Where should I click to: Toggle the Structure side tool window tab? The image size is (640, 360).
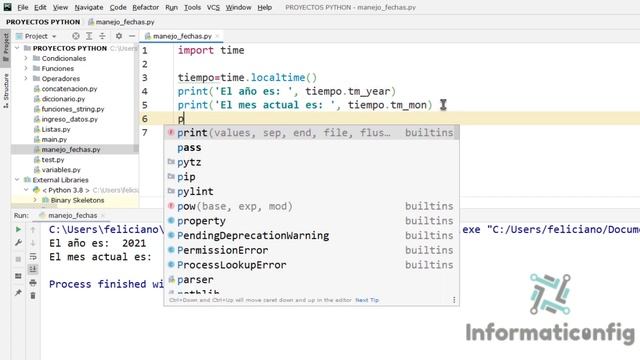[6, 91]
